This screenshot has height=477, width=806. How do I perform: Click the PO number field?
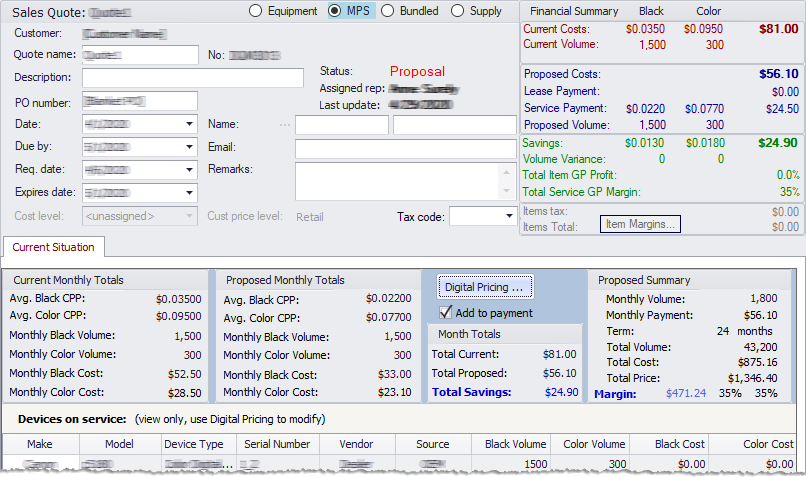pyautogui.click(x=140, y=101)
